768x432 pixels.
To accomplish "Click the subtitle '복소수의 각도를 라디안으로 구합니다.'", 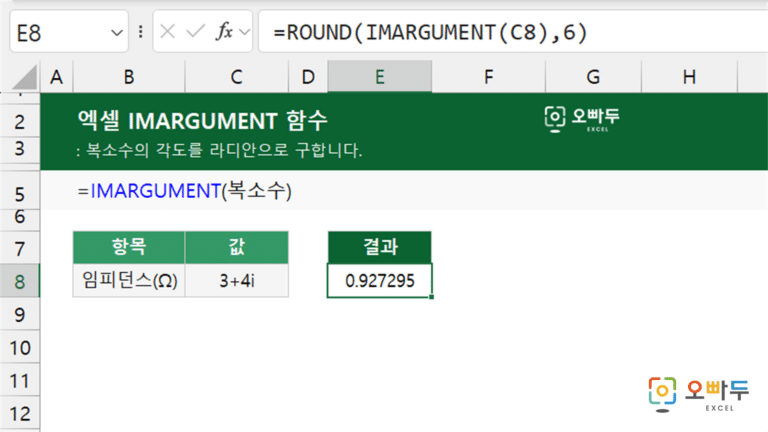I will click(x=224, y=150).
